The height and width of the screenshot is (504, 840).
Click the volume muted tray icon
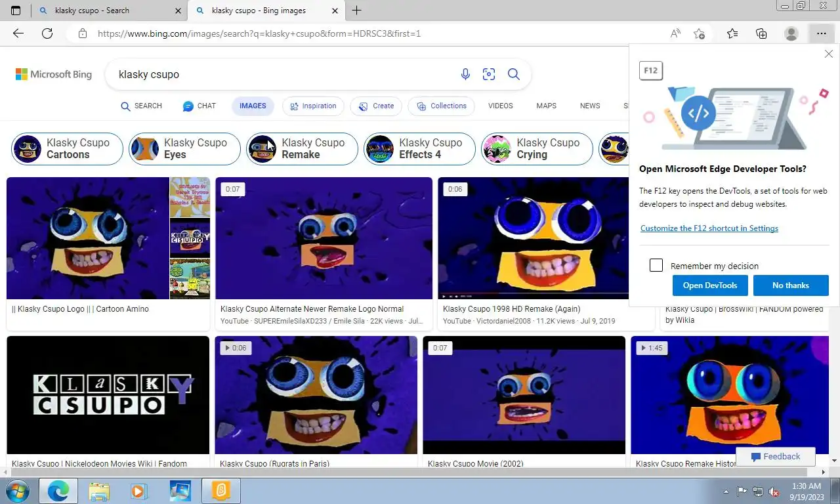(x=774, y=491)
